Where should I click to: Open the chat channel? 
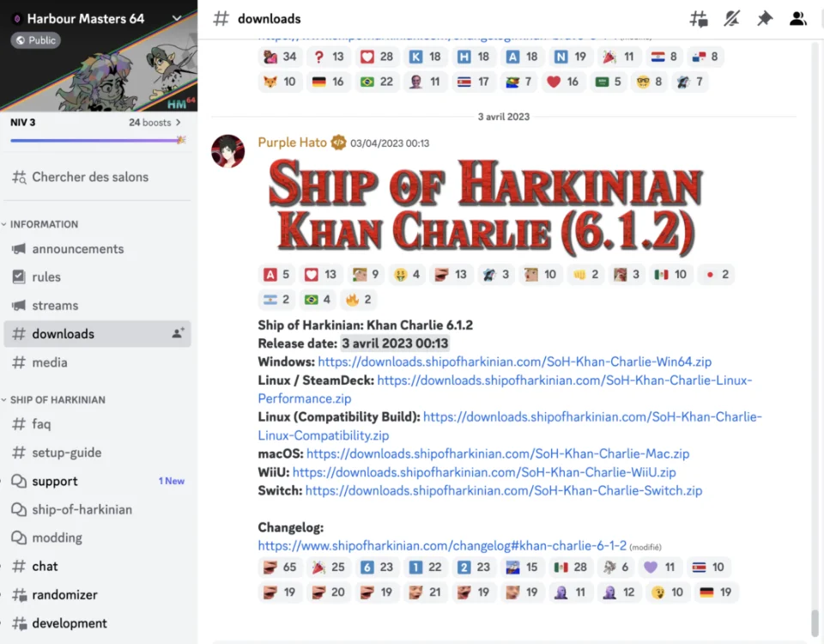click(x=97, y=566)
